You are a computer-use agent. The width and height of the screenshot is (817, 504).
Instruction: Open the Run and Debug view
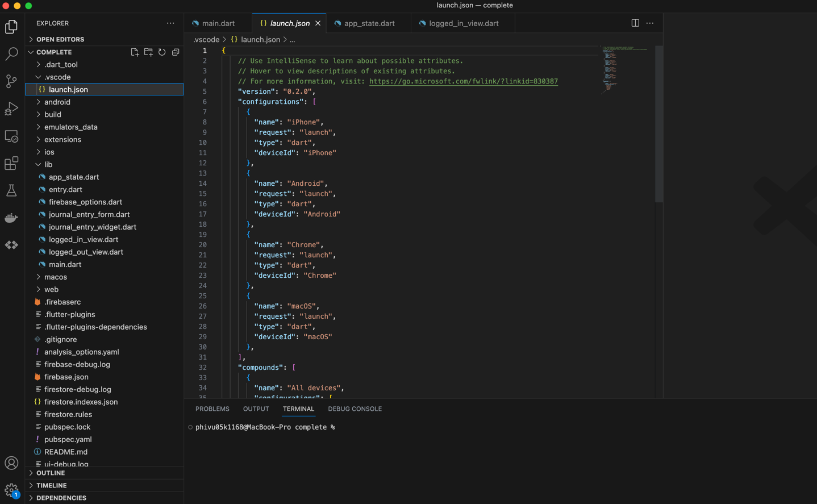[x=11, y=109]
